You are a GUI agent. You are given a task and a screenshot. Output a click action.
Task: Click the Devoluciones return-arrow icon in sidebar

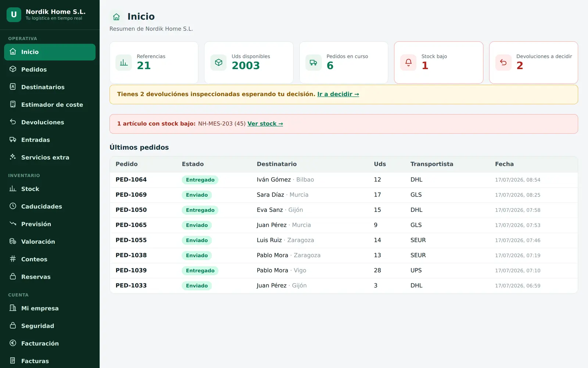(x=13, y=122)
